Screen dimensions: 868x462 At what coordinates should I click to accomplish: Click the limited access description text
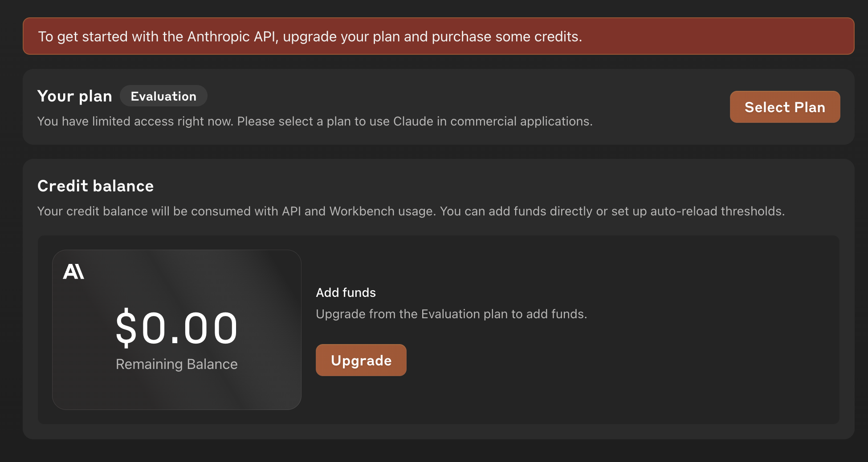click(315, 121)
